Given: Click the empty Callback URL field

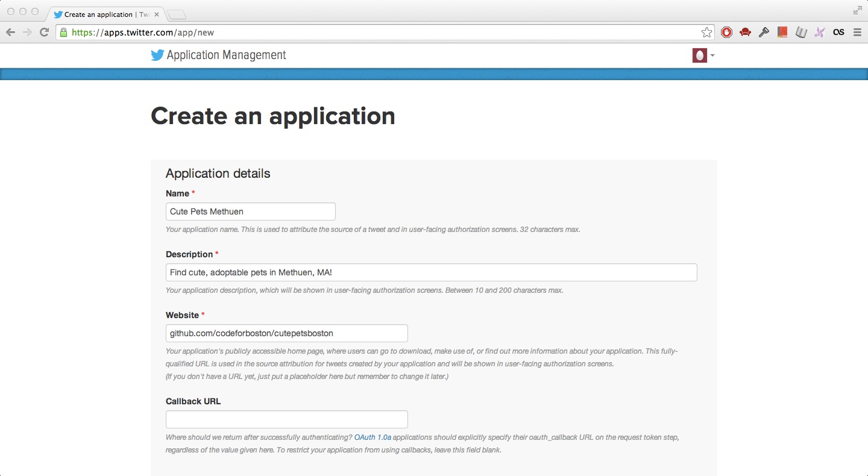Looking at the screenshot, I should coord(287,419).
